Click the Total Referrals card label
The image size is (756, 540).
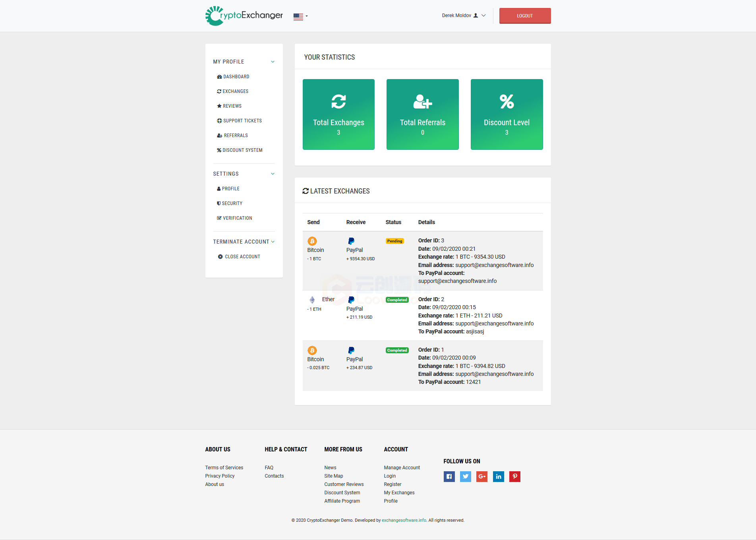tap(422, 122)
